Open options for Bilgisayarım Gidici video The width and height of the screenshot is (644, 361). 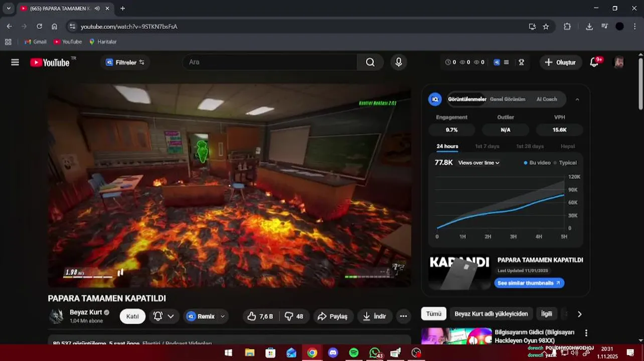pos(586,333)
